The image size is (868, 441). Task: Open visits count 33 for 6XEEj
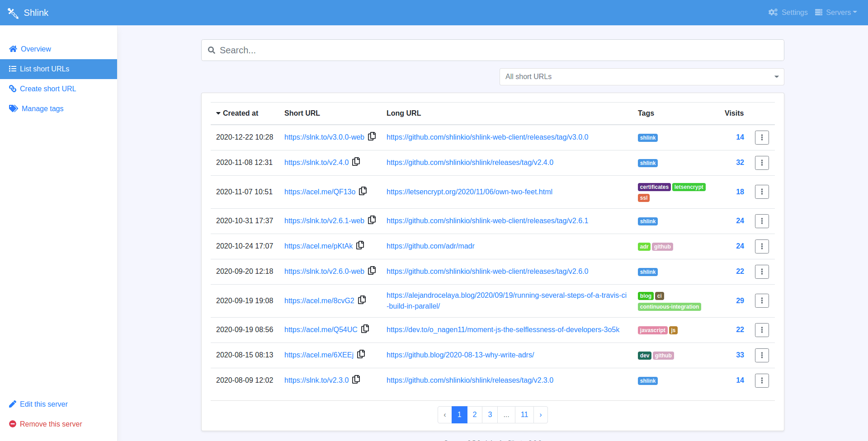point(741,355)
